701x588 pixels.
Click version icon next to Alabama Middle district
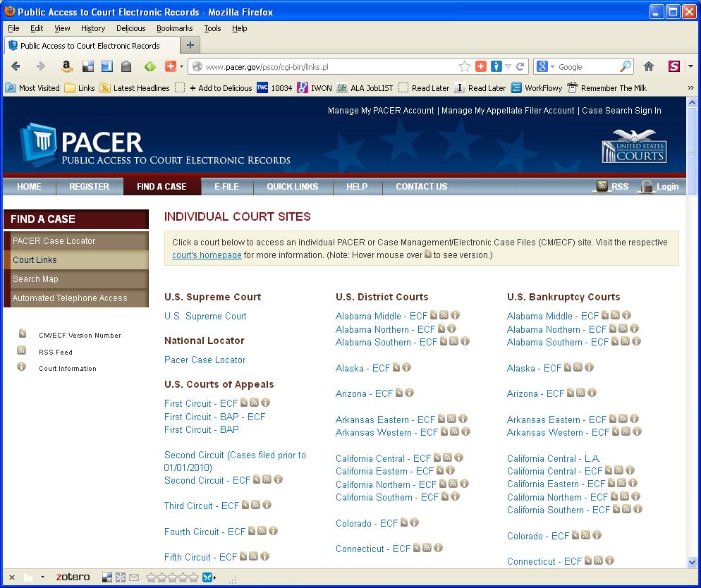pos(434,315)
